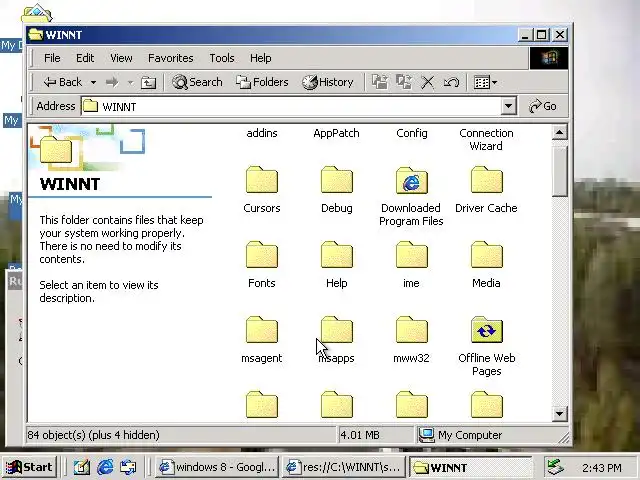Open the View menu
Image resolution: width=640 pixels, height=480 pixels.
click(121, 58)
